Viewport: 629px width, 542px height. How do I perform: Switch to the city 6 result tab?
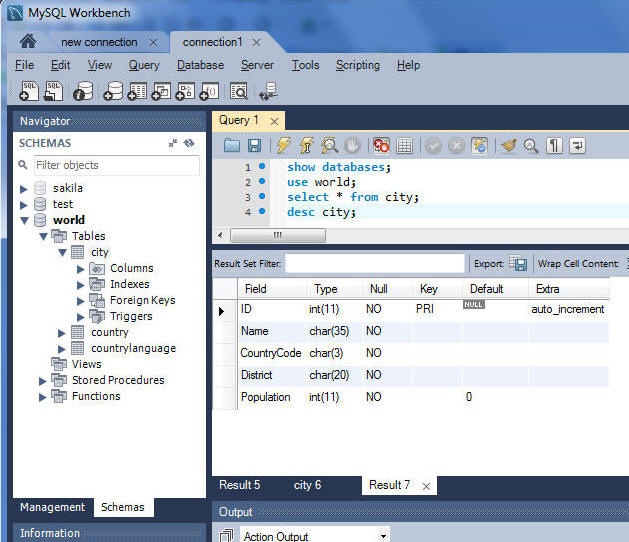click(307, 485)
